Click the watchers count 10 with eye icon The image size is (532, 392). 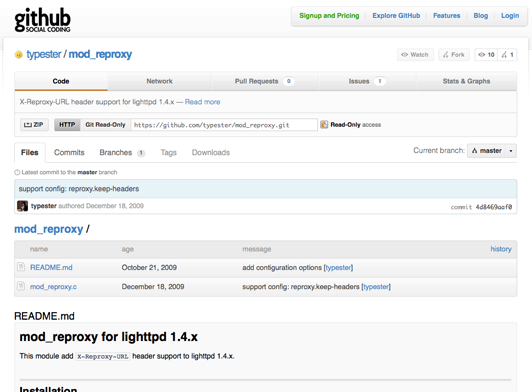tap(486, 55)
